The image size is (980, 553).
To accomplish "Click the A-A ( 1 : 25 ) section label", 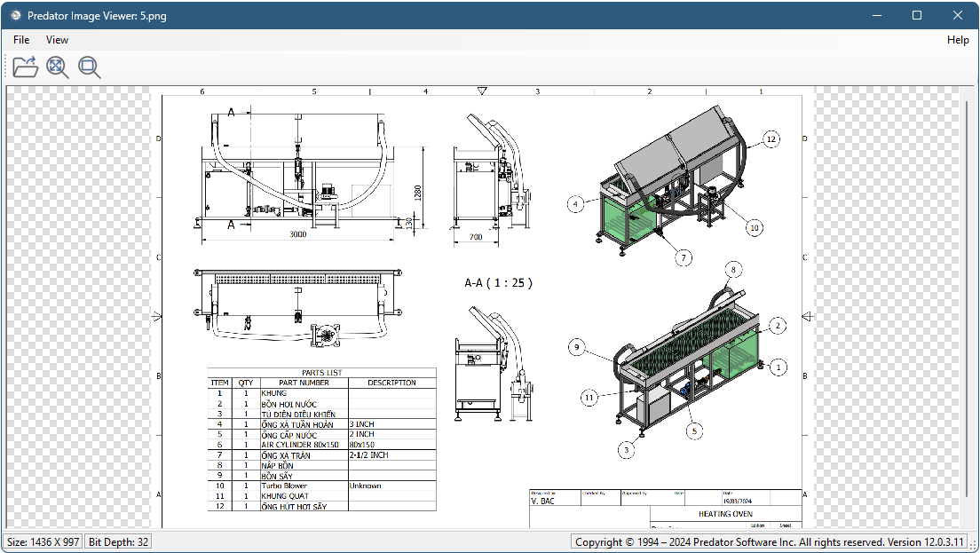I will pyautogui.click(x=498, y=283).
